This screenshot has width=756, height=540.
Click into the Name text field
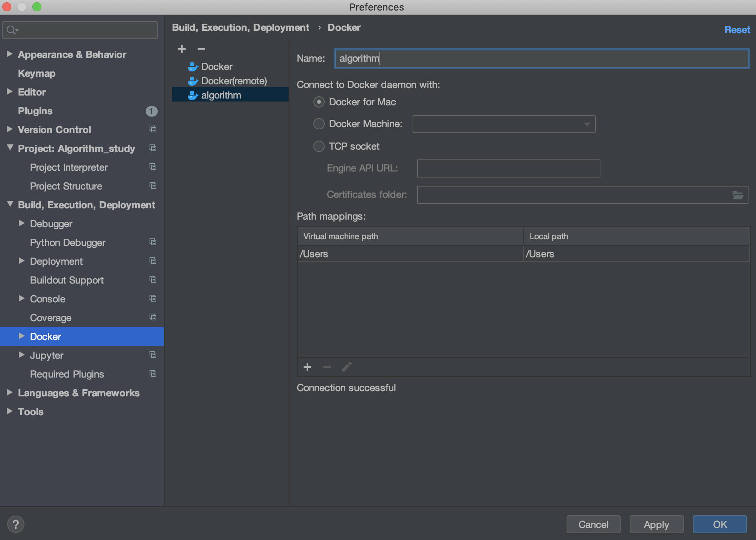[x=541, y=59]
